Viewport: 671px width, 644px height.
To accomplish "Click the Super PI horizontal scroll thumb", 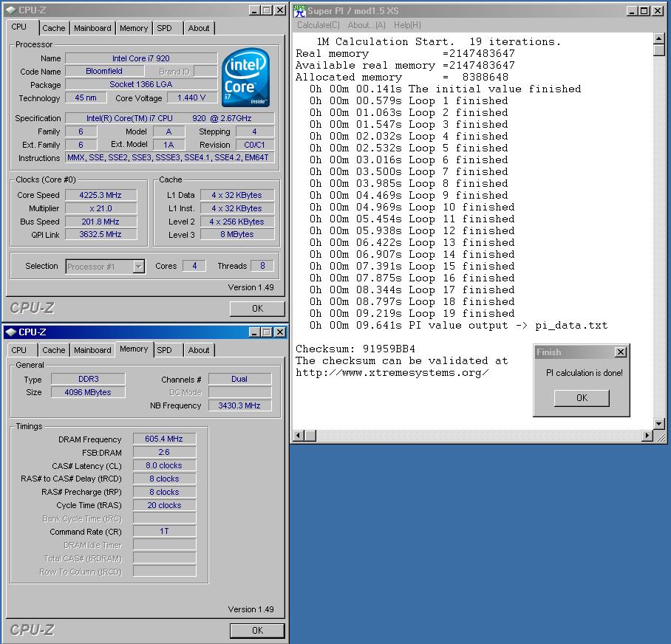I will tap(310, 436).
